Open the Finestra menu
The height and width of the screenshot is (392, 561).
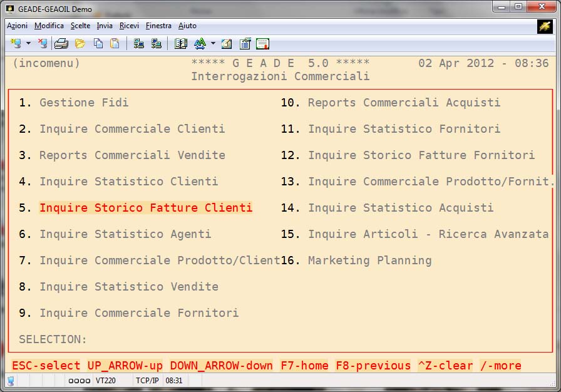pyautogui.click(x=158, y=26)
